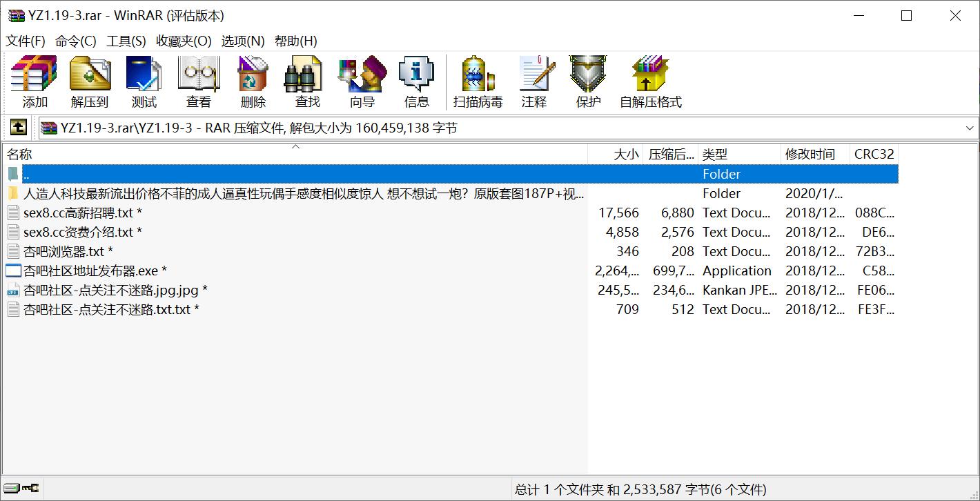Click the WinRAR title bar app icon
The image size is (980, 501).
[x=16, y=15]
